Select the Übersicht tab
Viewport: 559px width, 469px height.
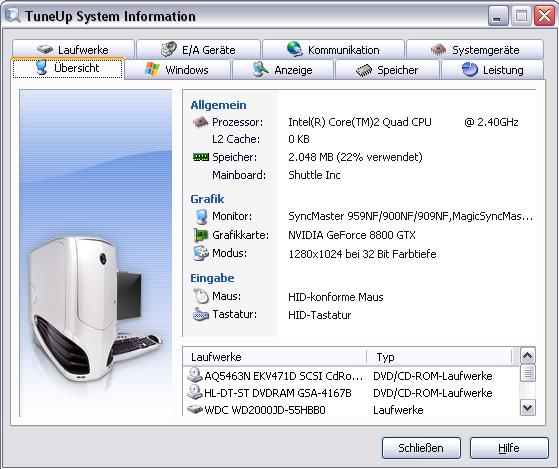pyautogui.click(x=68, y=68)
